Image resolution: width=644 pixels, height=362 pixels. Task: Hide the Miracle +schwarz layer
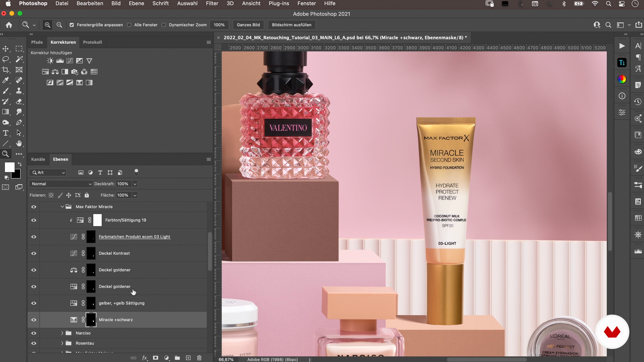tap(34, 320)
